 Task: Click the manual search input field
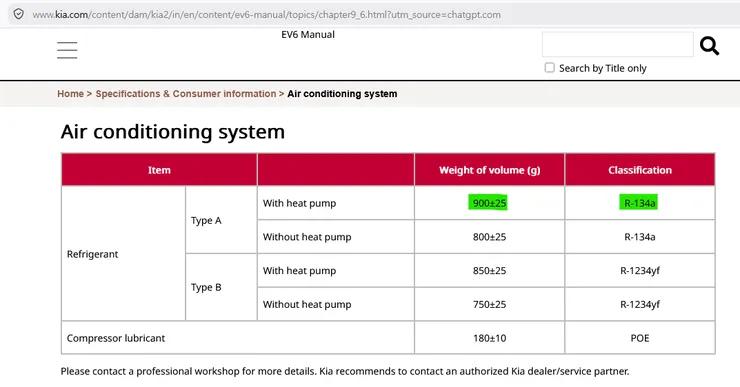618,44
